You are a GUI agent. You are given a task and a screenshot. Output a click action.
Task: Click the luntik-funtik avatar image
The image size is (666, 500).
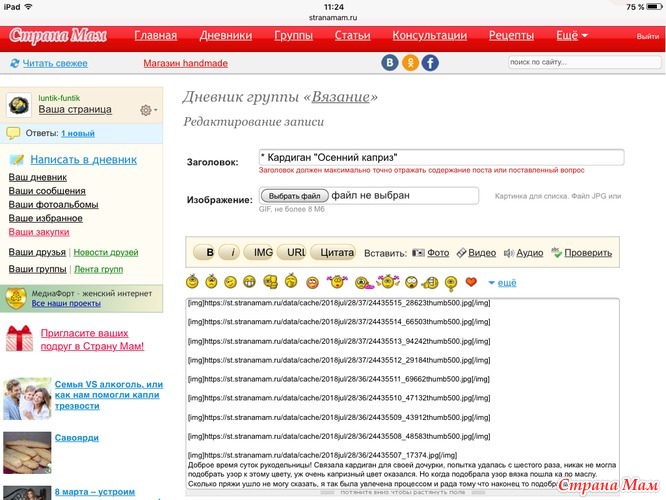pos(19,105)
